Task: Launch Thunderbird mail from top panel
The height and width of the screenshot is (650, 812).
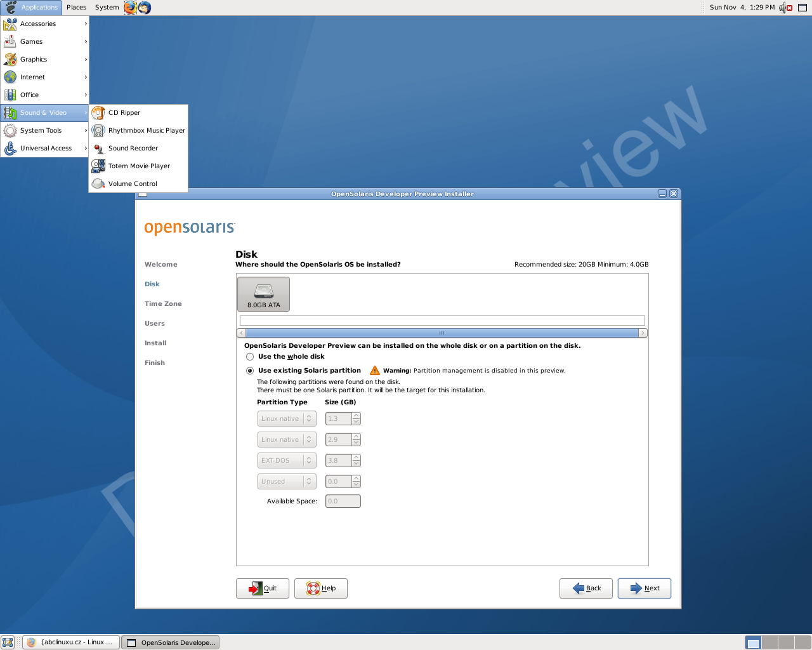Action: [x=145, y=8]
